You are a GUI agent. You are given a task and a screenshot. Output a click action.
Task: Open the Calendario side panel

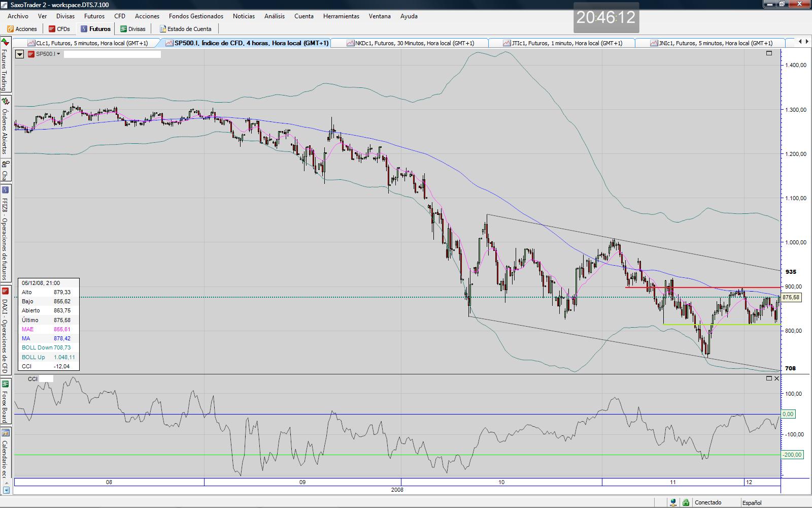click(x=5, y=455)
